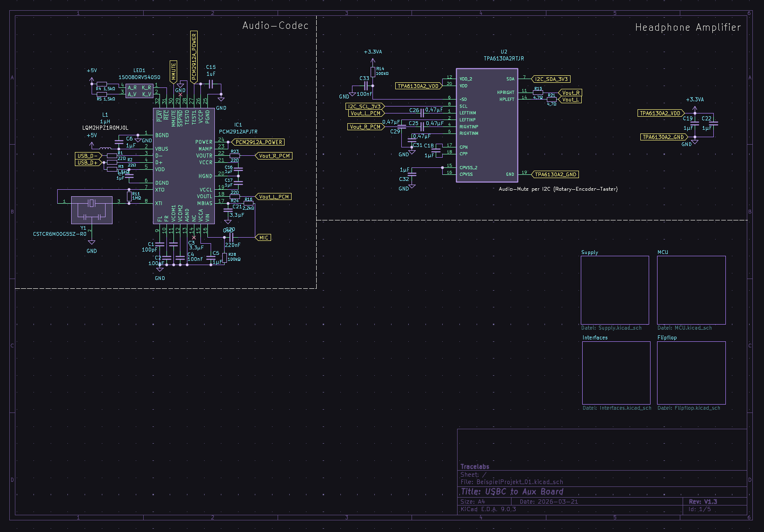Select capacitor C33 100nF symbol
This screenshot has width=764, height=532.
point(366,86)
